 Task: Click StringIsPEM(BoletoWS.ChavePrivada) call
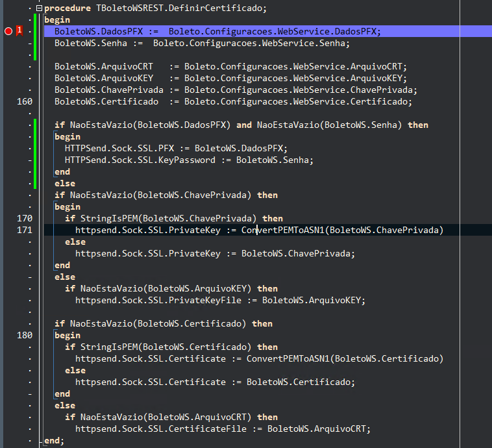169,219
